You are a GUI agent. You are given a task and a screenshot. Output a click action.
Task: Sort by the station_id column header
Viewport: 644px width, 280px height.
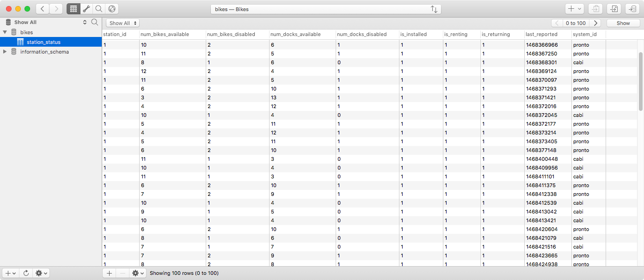[120, 34]
